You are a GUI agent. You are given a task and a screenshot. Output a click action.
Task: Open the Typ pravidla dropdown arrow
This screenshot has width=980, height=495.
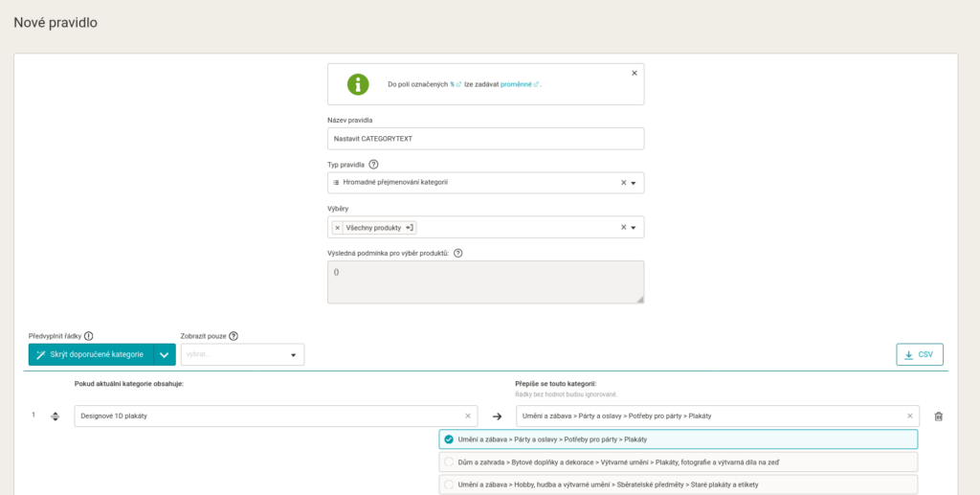(634, 183)
